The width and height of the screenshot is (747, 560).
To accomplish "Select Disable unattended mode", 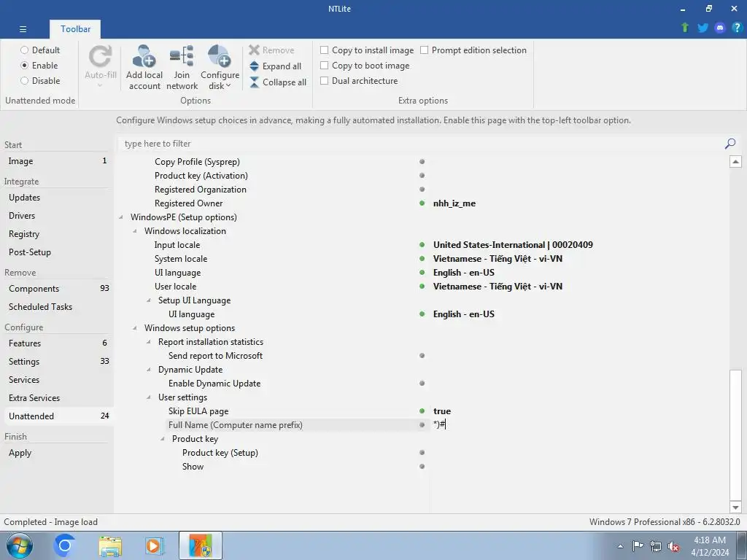I will tap(24, 80).
